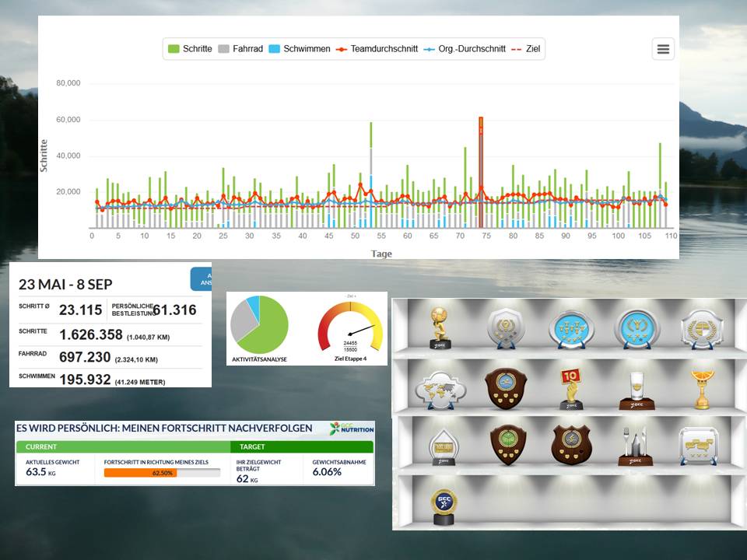The width and height of the screenshot is (747, 560).
Task: Click the orange 62.50% progress bar
Action: click(140, 473)
